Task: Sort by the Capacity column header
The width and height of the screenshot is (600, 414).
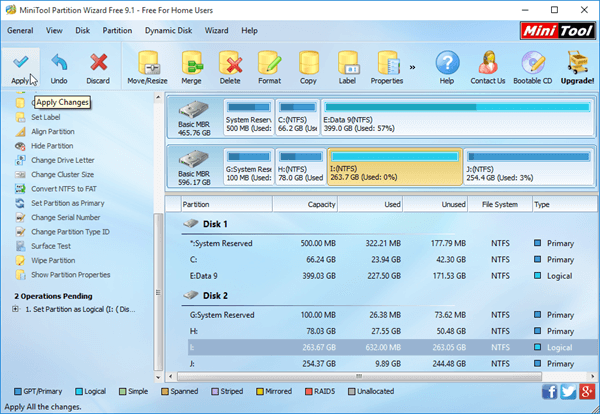Action: coord(305,204)
